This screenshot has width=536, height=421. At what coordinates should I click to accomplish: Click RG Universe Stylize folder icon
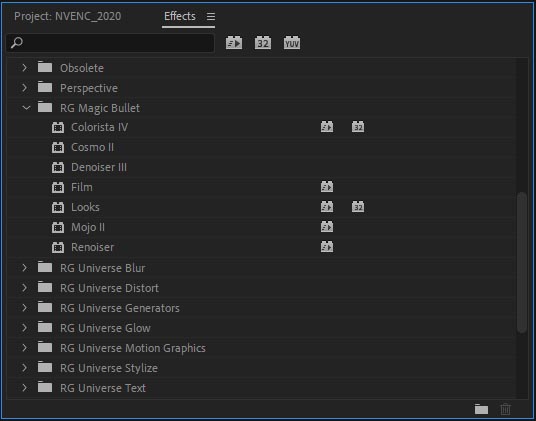click(45, 367)
